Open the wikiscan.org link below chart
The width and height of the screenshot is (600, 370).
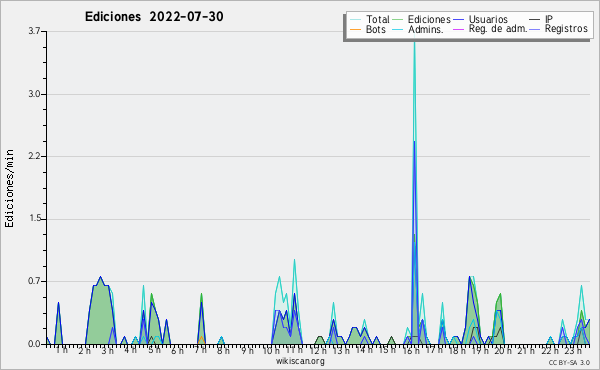click(300, 361)
